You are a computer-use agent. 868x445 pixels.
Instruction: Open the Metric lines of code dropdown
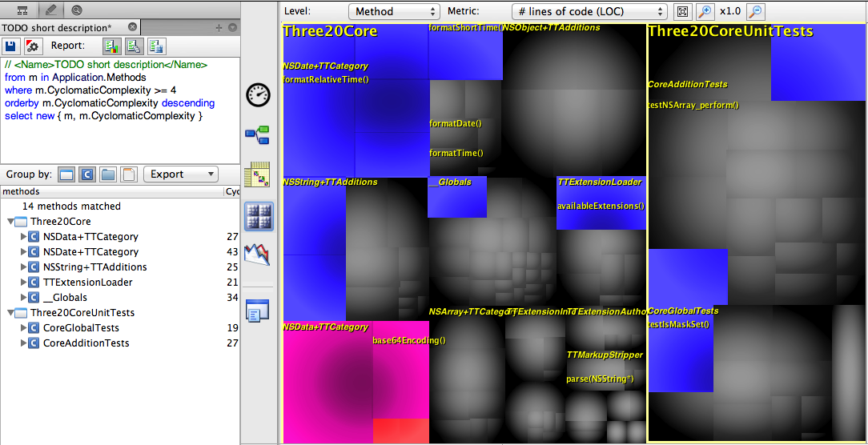(x=589, y=11)
